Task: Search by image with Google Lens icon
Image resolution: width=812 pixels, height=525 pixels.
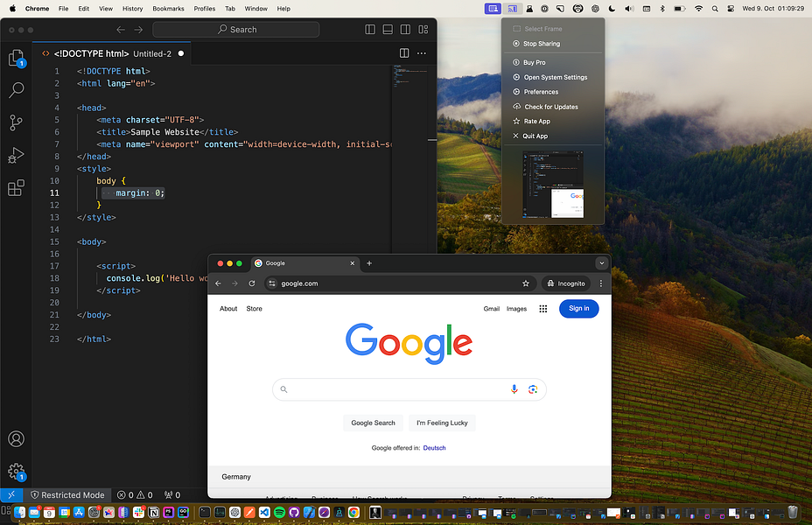Action: coord(533,389)
